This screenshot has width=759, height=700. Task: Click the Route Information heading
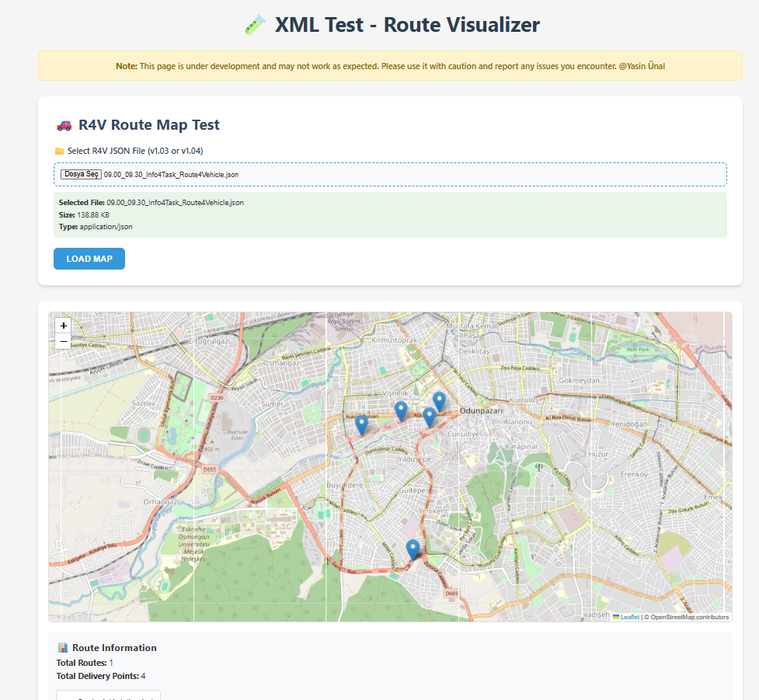coord(114,648)
